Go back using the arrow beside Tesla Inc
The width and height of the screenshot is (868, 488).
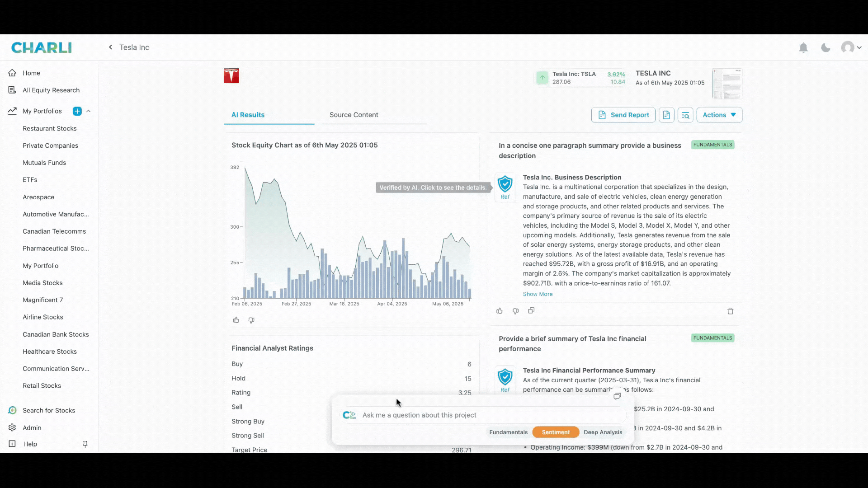pos(110,47)
